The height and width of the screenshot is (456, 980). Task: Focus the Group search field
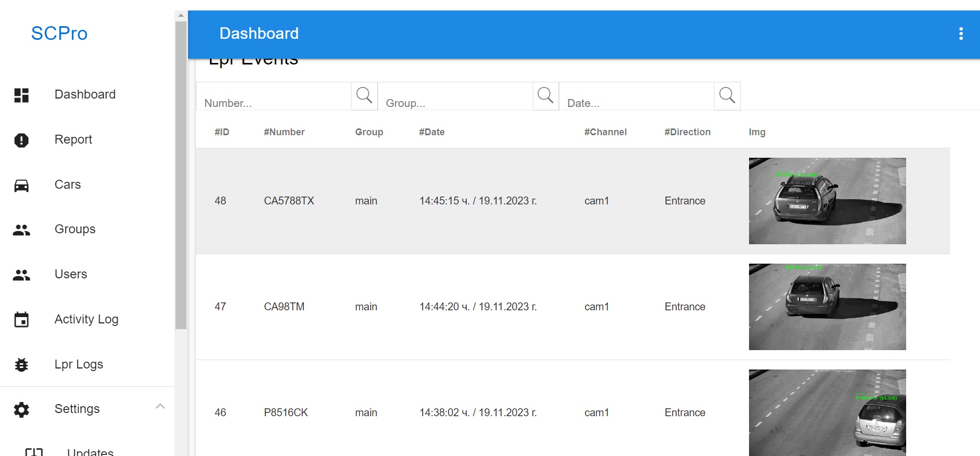[x=455, y=96]
